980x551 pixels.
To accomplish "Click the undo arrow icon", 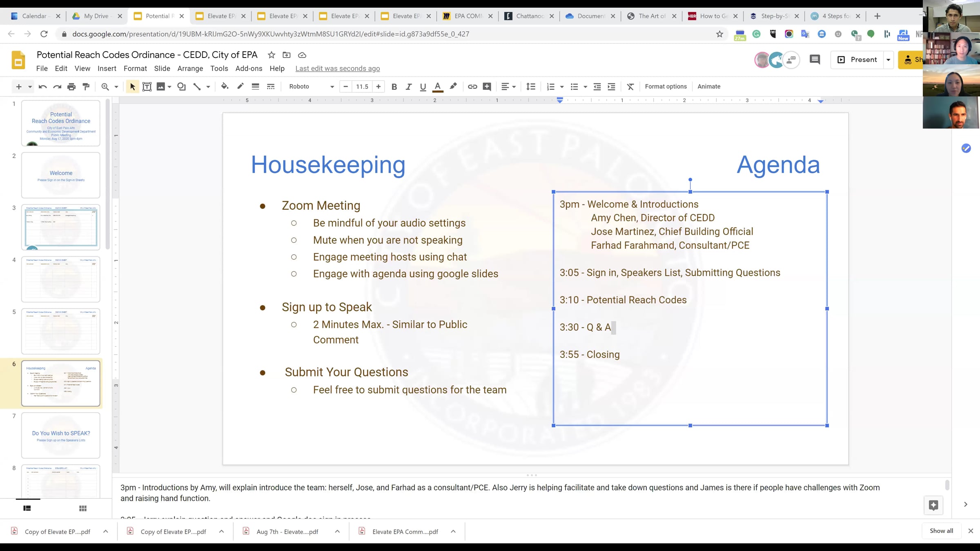I will tap(42, 87).
